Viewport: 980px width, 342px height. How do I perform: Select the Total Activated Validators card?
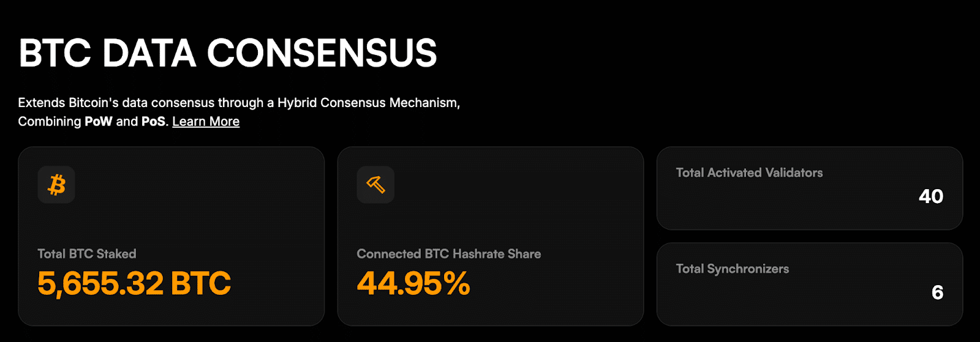click(x=810, y=188)
